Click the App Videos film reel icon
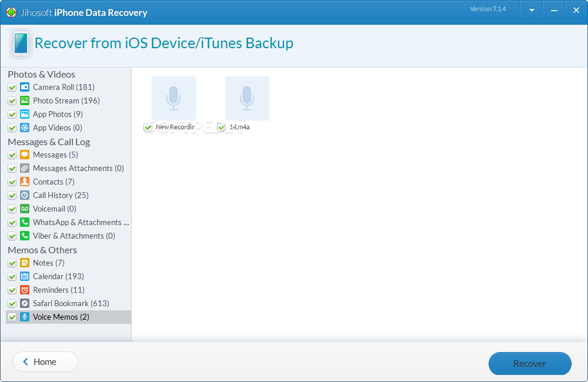The width and height of the screenshot is (588, 382). pos(25,128)
